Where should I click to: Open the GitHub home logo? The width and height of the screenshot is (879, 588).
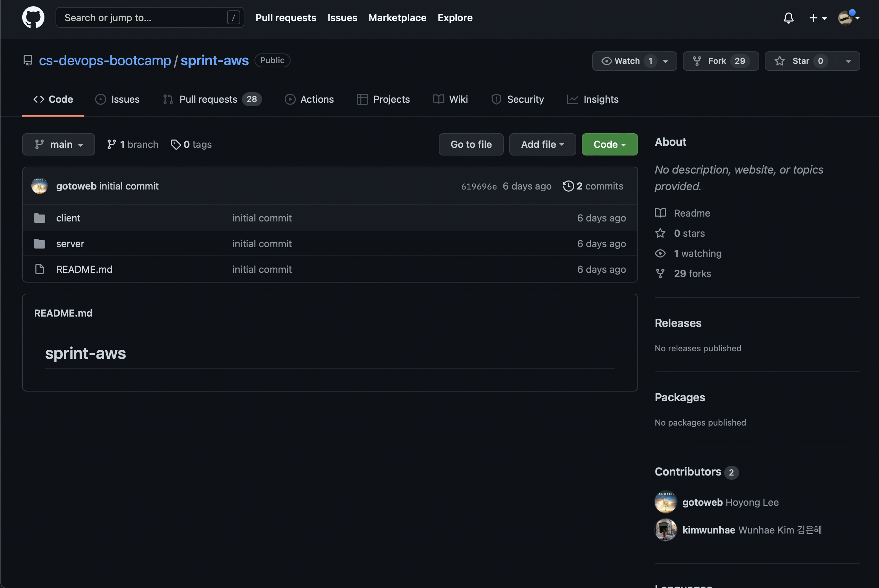coord(33,17)
